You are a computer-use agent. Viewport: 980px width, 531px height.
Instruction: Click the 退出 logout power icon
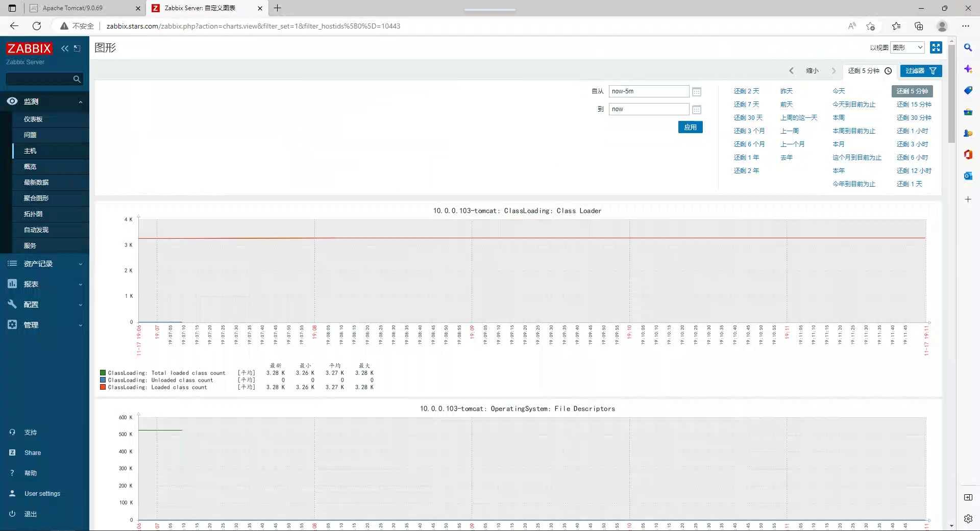tap(12, 514)
